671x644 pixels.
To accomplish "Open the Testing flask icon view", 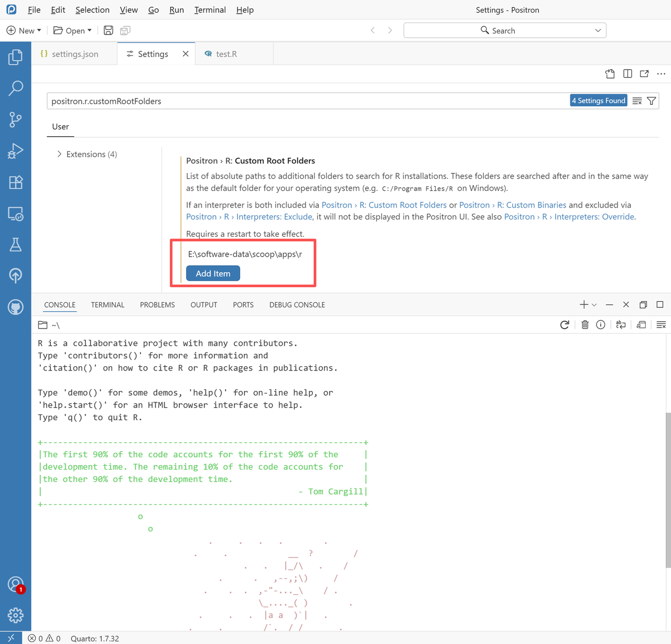I will [x=16, y=245].
